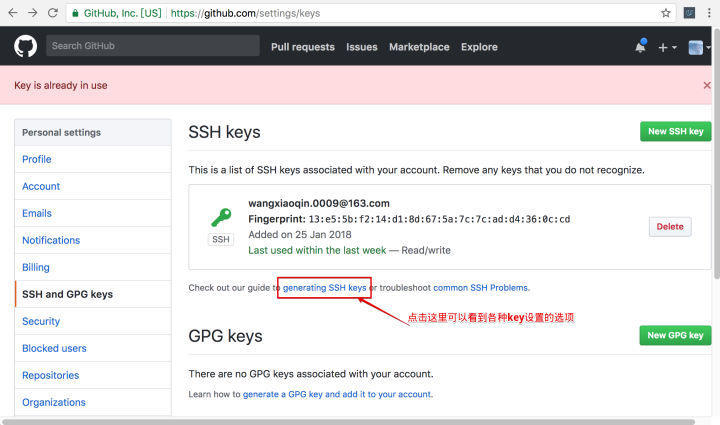Image resolution: width=720 pixels, height=425 pixels.
Task: Open the GitHub Octocat home logo
Action: pos(25,46)
